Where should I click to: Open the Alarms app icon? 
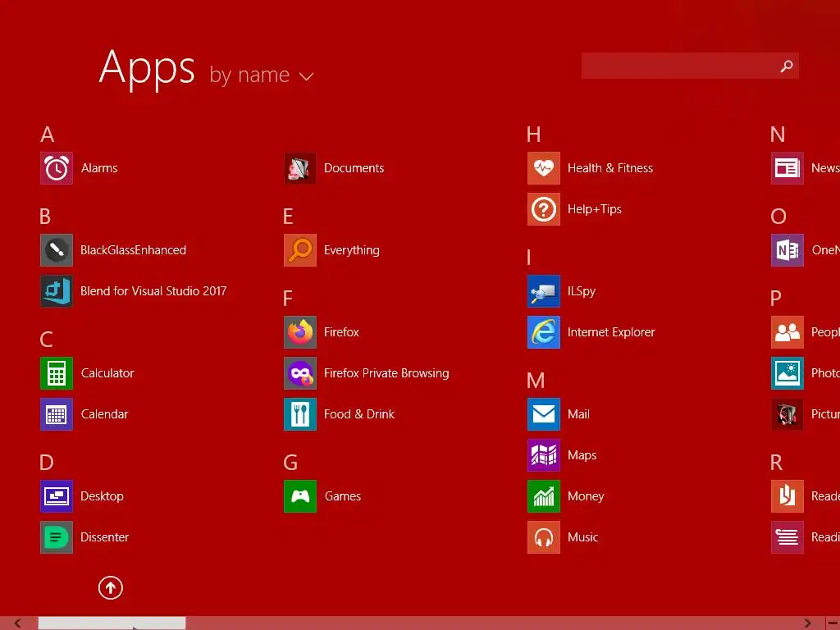click(x=57, y=168)
